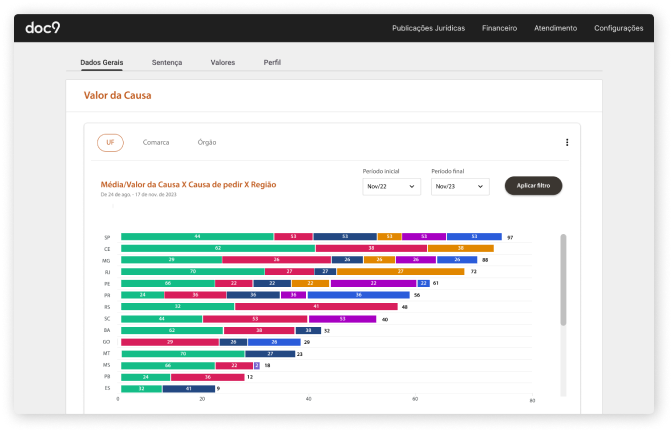Click the purple segment of PE bar
Image resolution: width=672 pixels, height=432 pixels.
click(373, 283)
